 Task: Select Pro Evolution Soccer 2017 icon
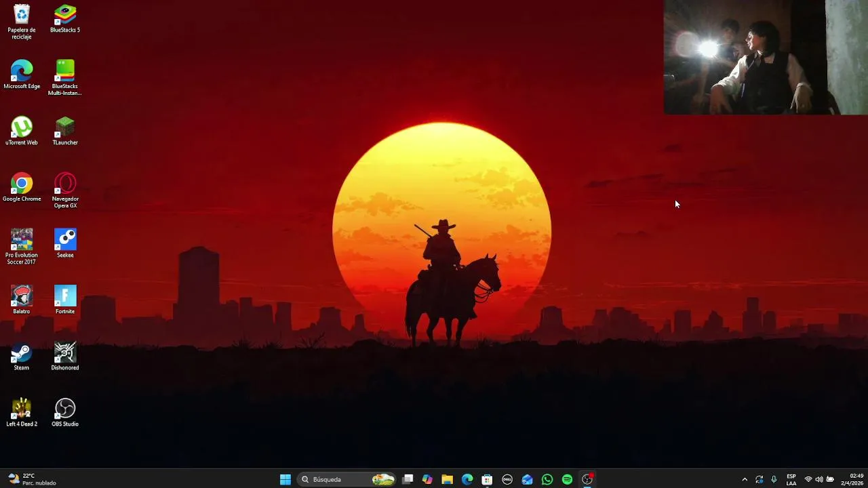[22, 247]
